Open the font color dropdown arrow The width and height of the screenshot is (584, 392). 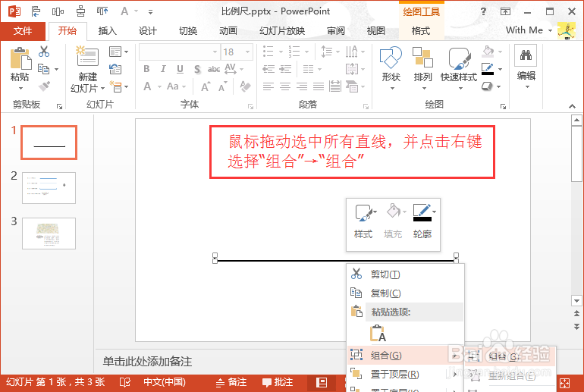[x=159, y=86]
